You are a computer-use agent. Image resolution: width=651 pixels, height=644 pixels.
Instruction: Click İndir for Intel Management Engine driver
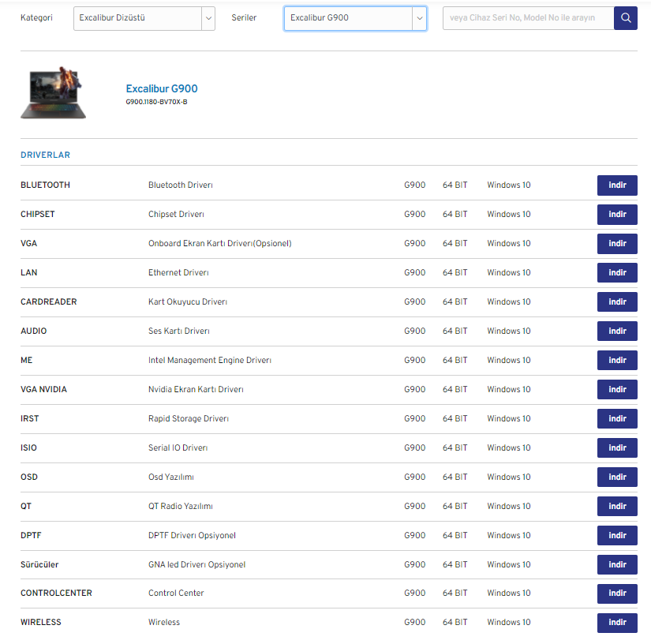coord(617,360)
